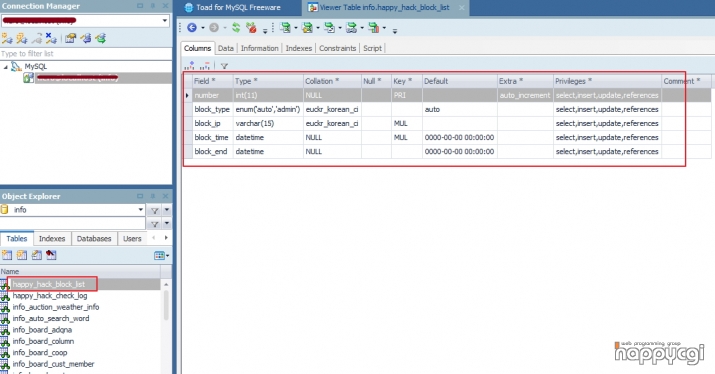
Task: Click the Object Explorer tabs scroll right arrow
Action: pos(166,238)
